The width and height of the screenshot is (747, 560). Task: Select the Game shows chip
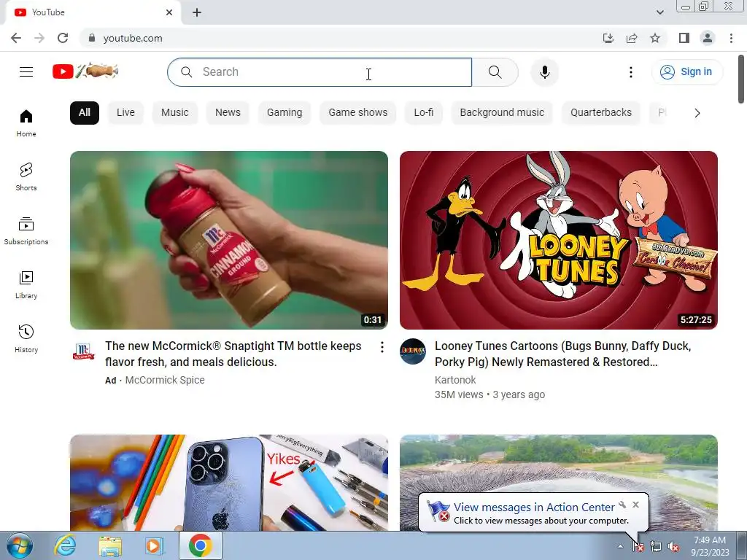point(357,113)
